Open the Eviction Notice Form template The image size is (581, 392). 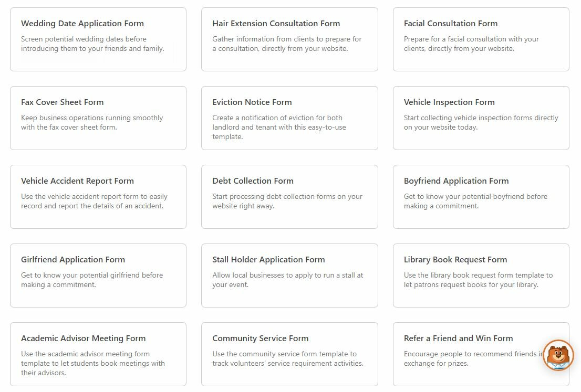tap(289, 118)
